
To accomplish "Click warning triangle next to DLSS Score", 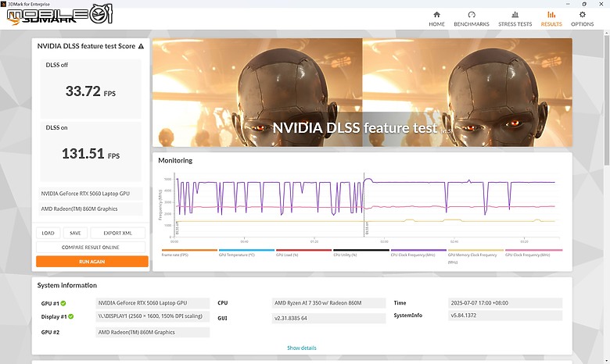I will pos(141,46).
